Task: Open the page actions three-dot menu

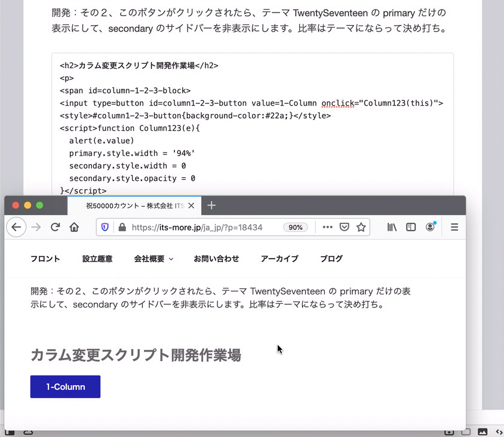Action: click(327, 227)
